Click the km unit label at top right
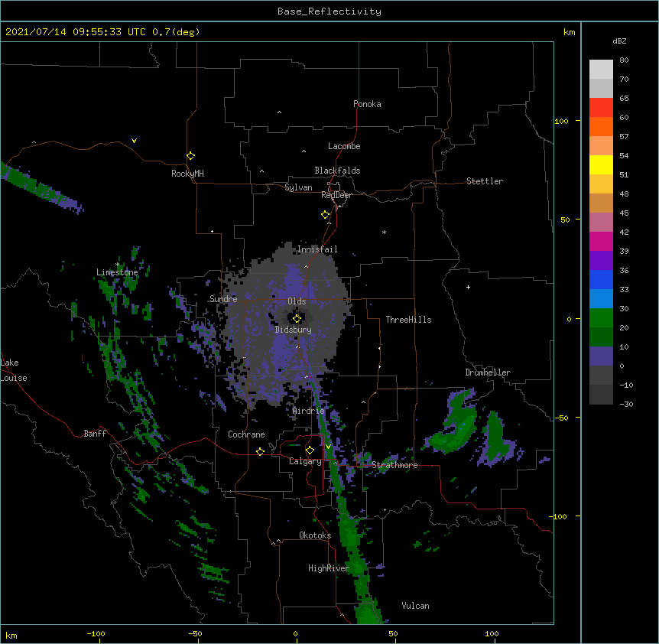Image resolution: width=659 pixels, height=644 pixels. pos(569,32)
